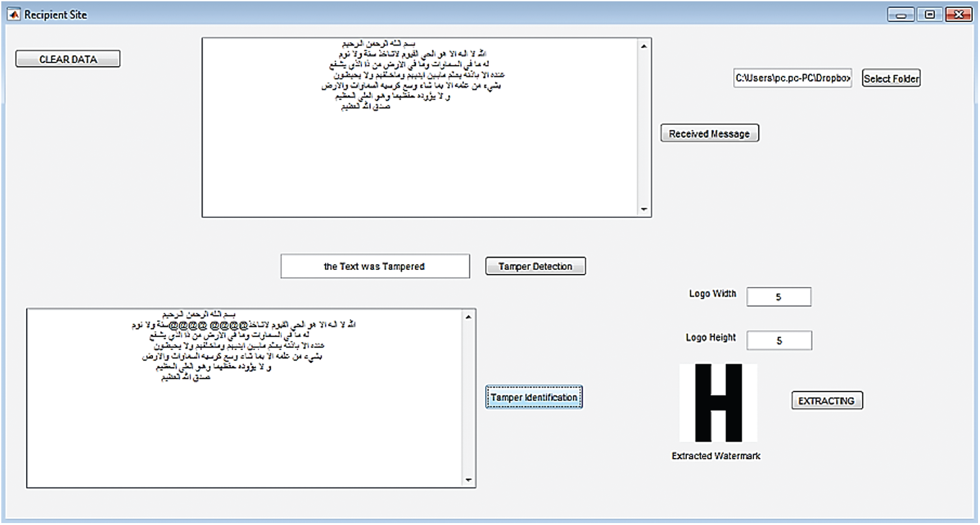The height and width of the screenshot is (525, 980).
Task: Click the 'the Text was Tampered' result field
Action: (x=374, y=266)
